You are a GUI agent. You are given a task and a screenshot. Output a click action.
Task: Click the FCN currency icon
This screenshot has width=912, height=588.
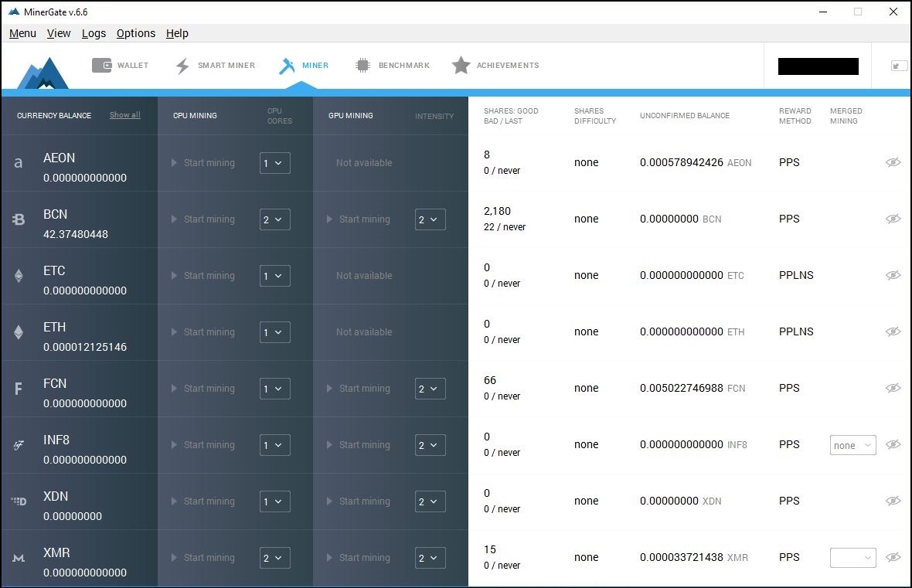(19, 389)
